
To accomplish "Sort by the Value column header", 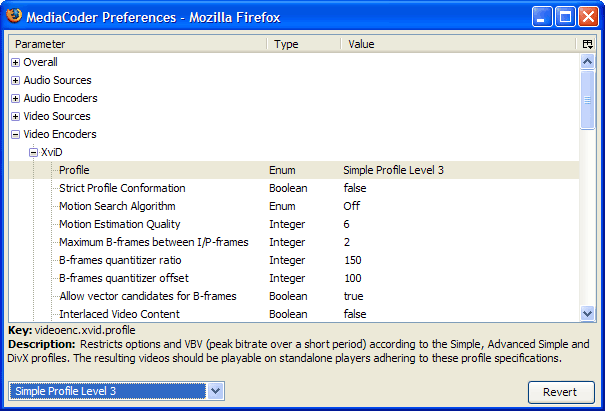I will point(460,44).
